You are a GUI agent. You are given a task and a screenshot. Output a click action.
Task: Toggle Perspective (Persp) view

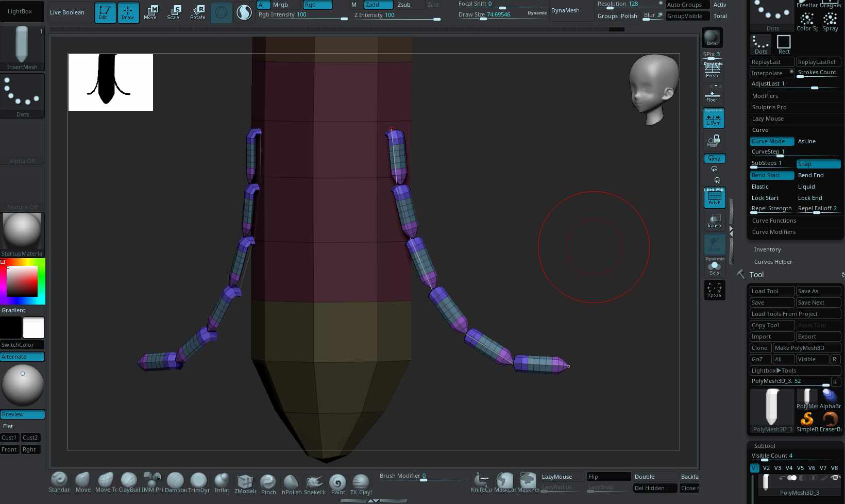[x=712, y=71]
